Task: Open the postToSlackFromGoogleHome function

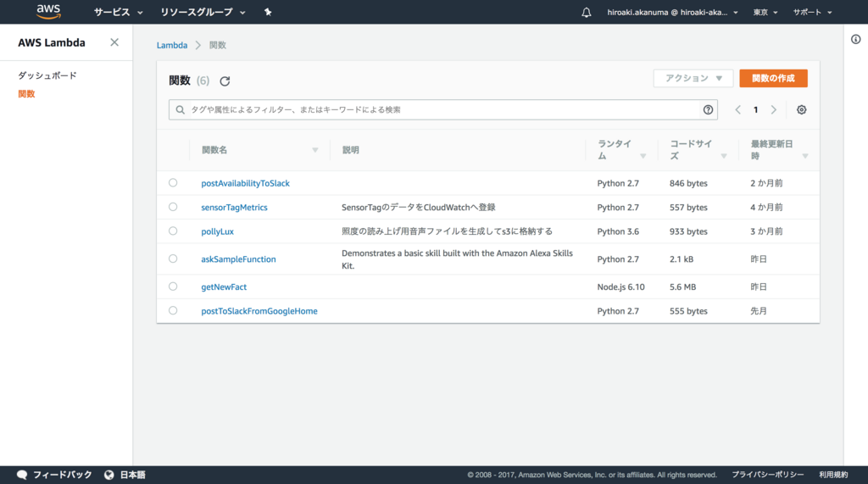Action: [259, 311]
